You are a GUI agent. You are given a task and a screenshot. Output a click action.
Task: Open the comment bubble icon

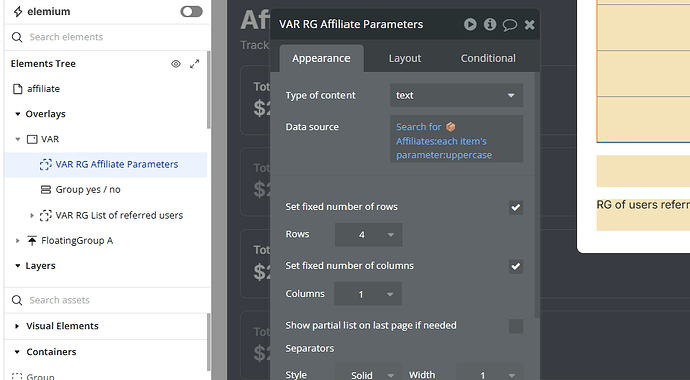[510, 25]
